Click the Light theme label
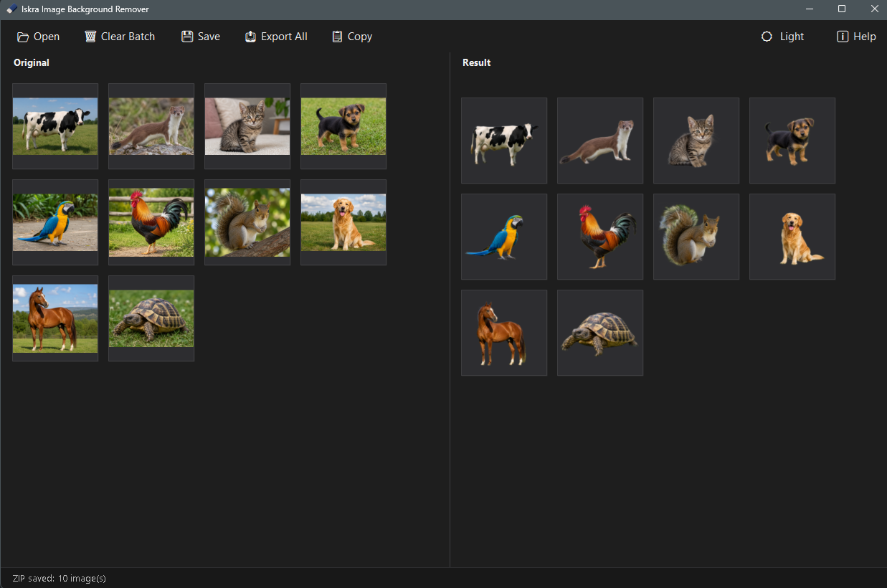This screenshot has height=588, width=887. [792, 37]
